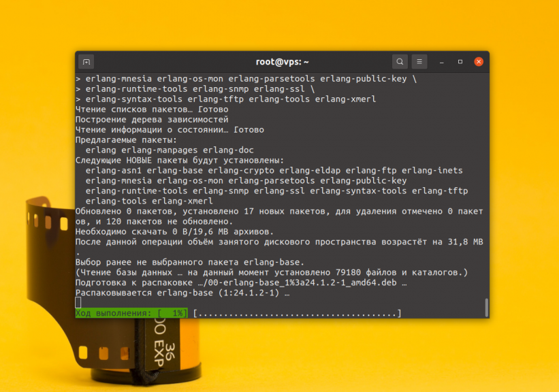Maximize the root@vps terminal window
Screen dimensions: 559x392
click(460, 62)
